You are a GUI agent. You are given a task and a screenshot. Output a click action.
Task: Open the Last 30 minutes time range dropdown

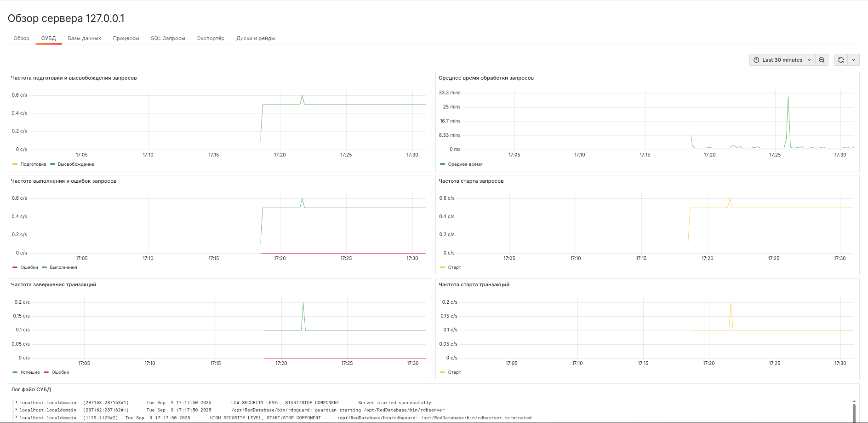(x=782, y=60)
